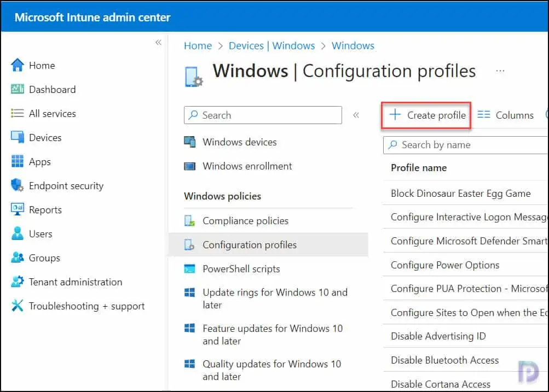Click the Tenant administration gear icon
Viewport: 549px width, 392px height.
click(17, 282)
